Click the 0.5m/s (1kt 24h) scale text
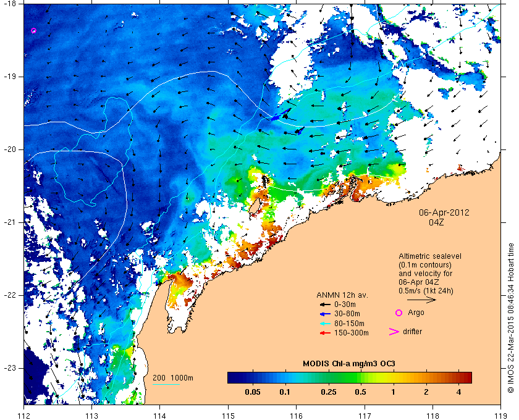The image size is (519, 420). (426, 291)
